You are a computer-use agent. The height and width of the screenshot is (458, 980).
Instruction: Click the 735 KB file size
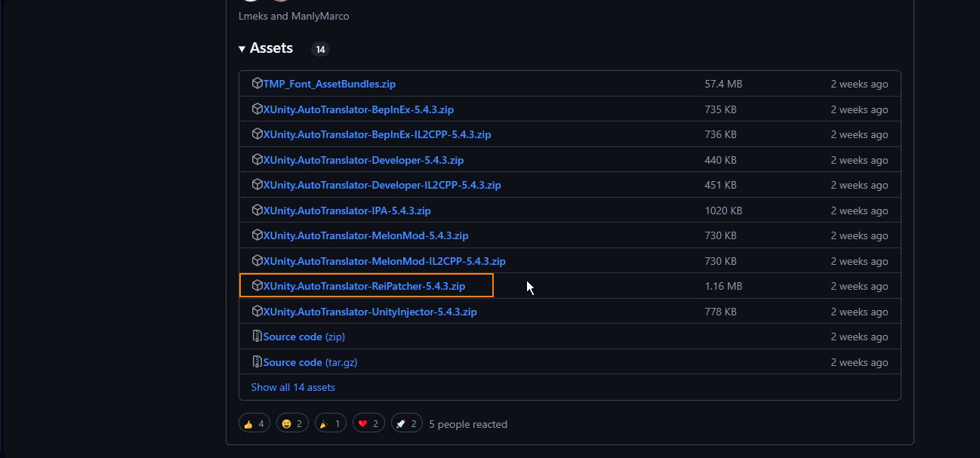pyautogui.click(x=720, y=109)
